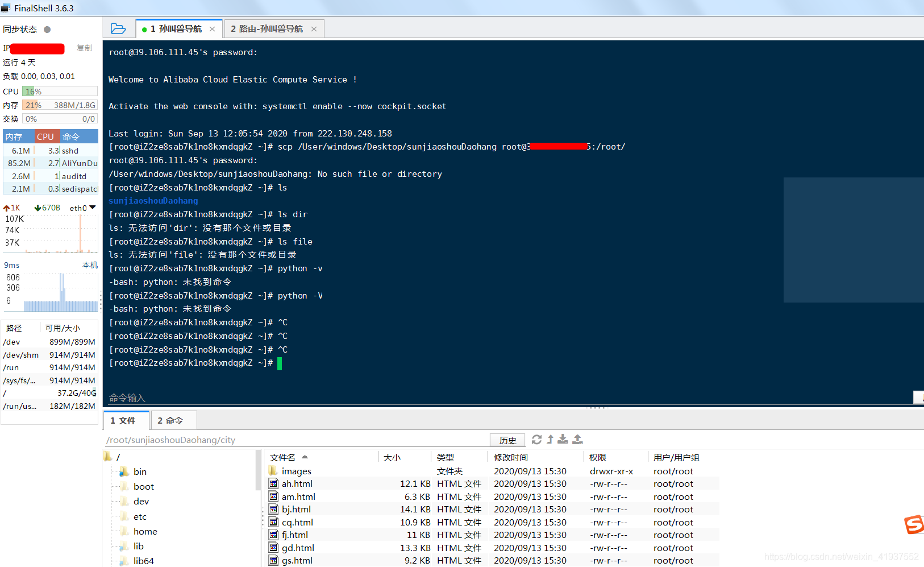Toggle sort order on 文件名 column arrow
This screenshot has width=924, height=567.
tap(305, 457)
